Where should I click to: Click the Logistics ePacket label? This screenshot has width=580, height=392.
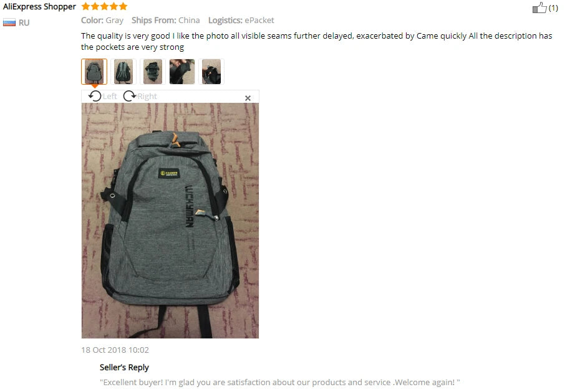241,21
